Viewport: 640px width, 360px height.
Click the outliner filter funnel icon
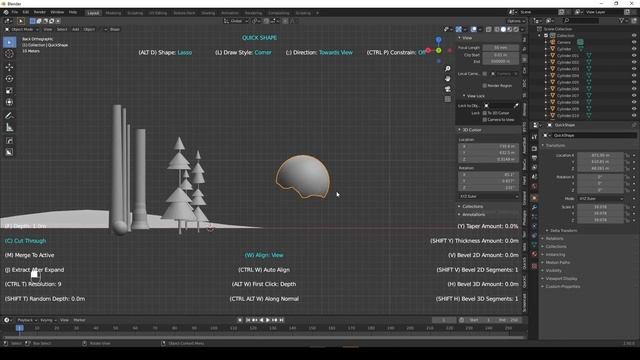622,20
